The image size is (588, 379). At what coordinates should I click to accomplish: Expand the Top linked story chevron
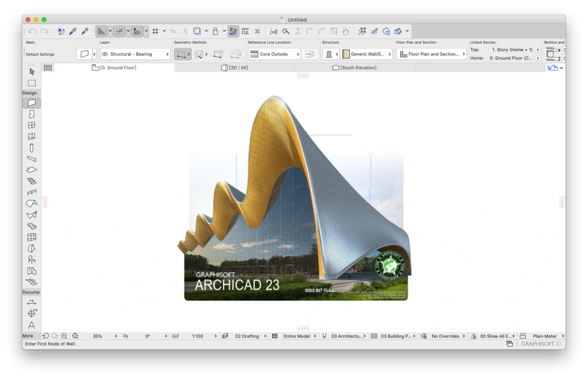tap(537, 50)
